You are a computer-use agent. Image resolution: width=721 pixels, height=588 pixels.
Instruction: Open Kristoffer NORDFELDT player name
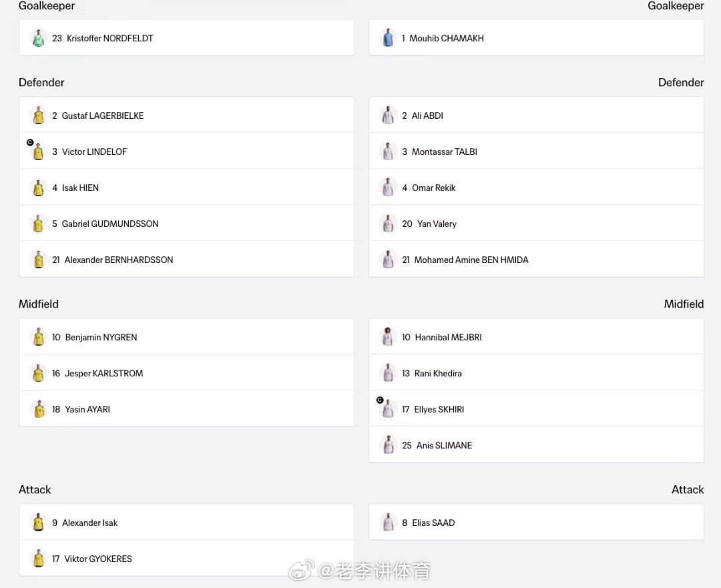[x=110, y=38]
